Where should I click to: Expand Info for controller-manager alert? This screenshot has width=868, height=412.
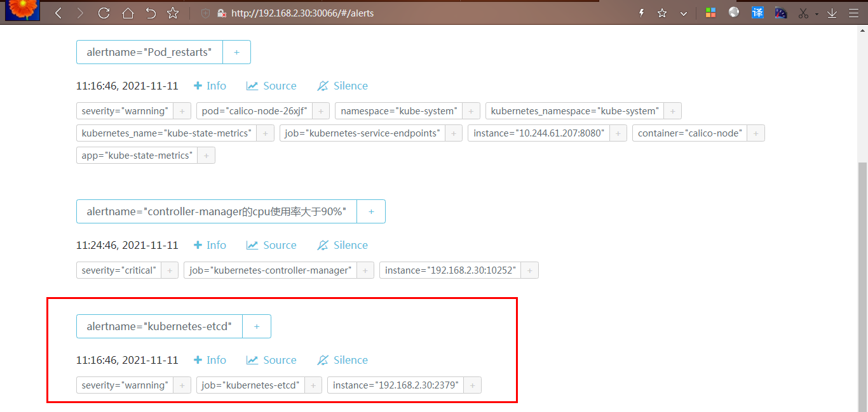pyautogui.click(x=210, y=245)
